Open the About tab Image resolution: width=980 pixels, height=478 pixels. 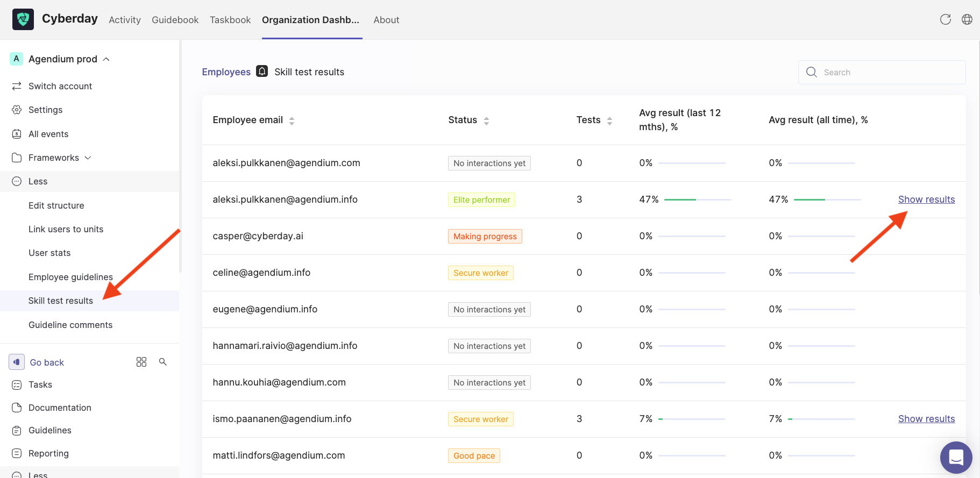pyautogui.click(x=387, y=20)
